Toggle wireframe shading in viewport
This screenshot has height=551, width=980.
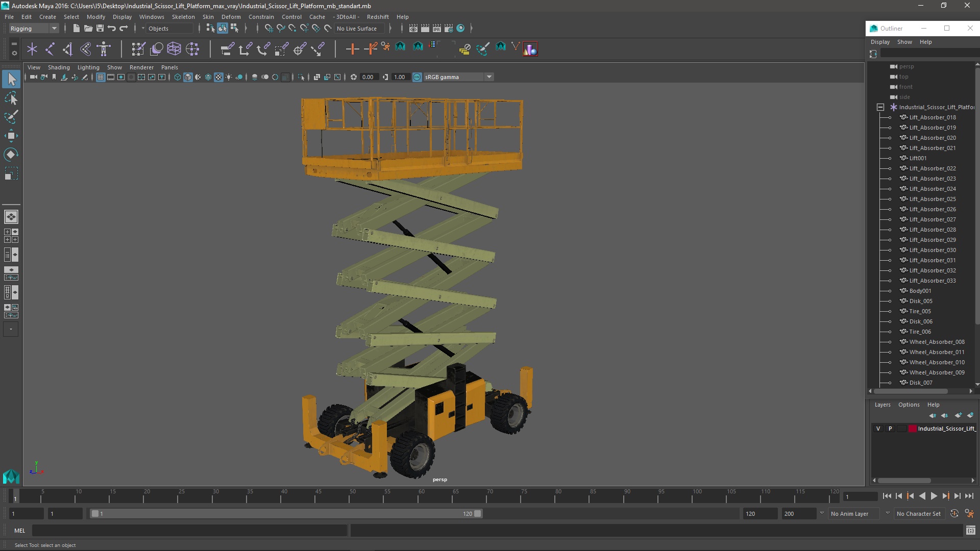tap(178, 77)
